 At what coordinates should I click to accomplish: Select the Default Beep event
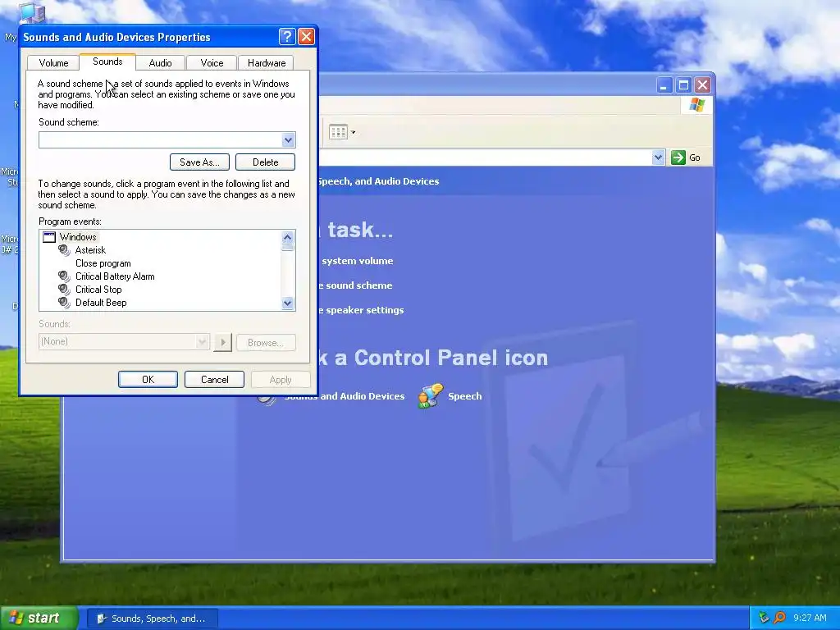coord(101,303)
